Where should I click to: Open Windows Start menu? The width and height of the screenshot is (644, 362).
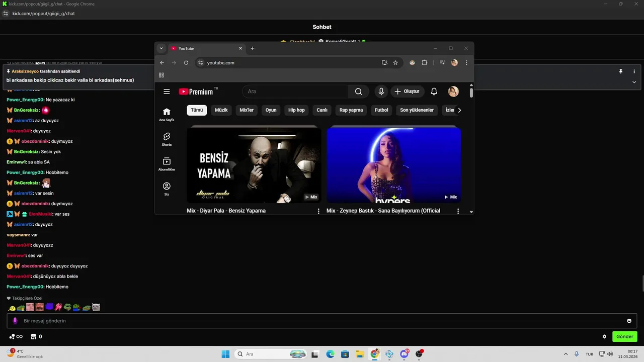(225, 354)
